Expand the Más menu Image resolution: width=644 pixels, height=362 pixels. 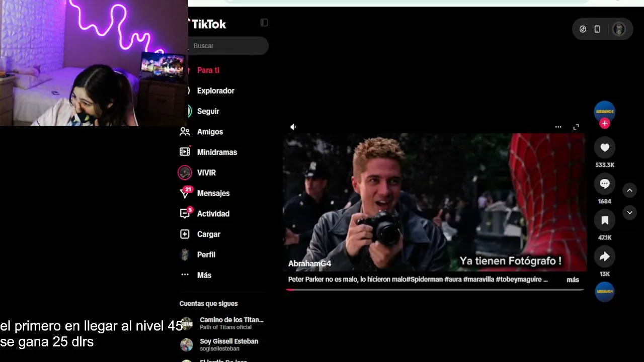[x=204, y=276]
